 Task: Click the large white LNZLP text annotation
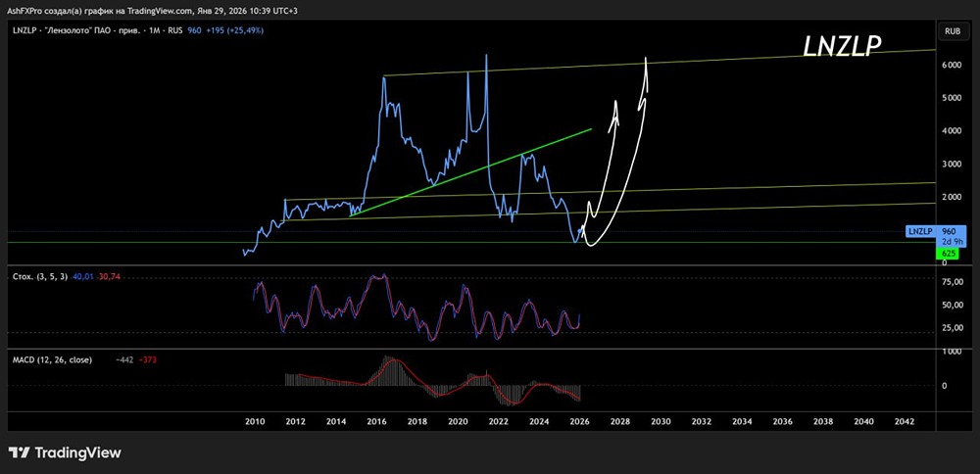tap(845, 46)
